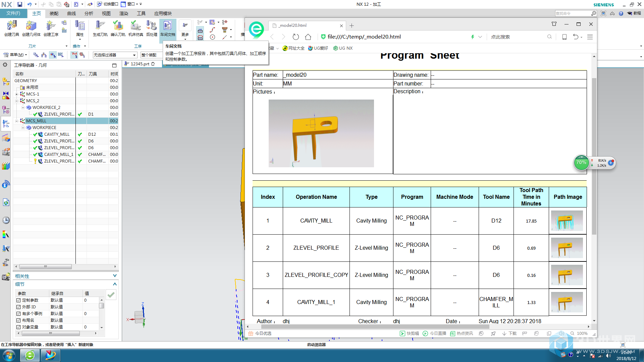Switch to the 视图 ribbon tab

(106, 13)
